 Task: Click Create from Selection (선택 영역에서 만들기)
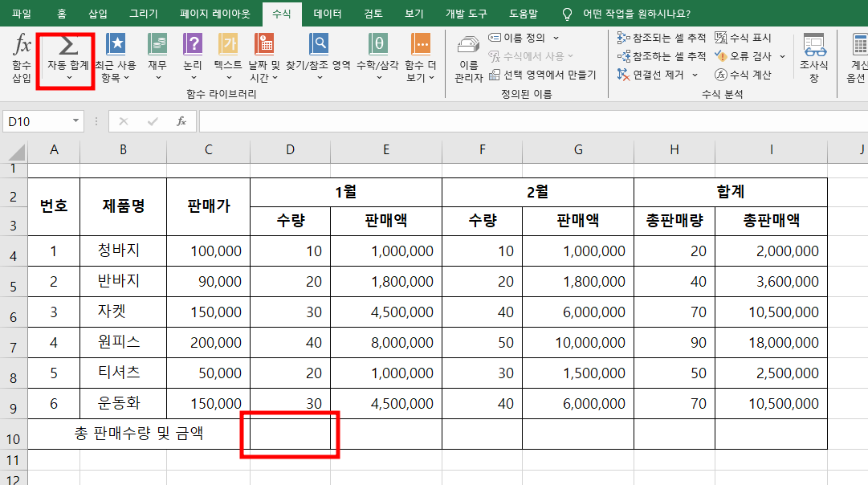click(x=543, y=75)
